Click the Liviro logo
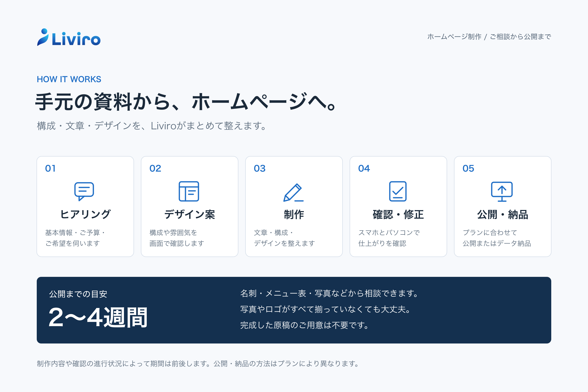 (x=69, y=37)
